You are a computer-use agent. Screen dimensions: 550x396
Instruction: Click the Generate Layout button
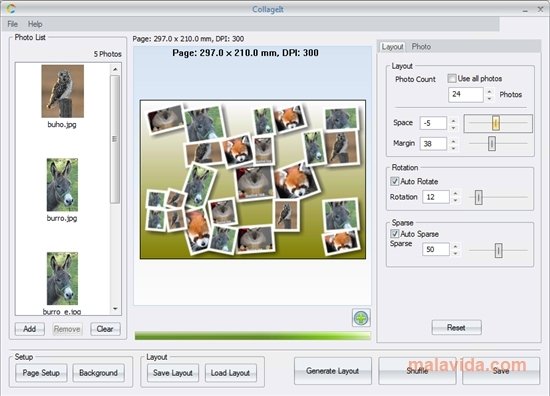(x=333, y=371)
